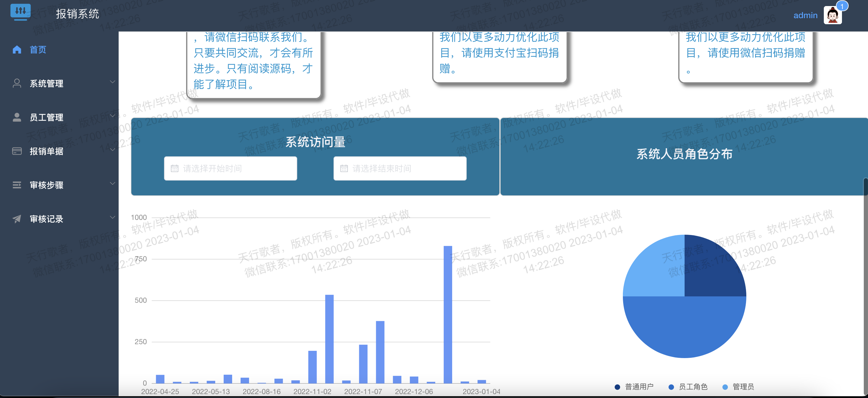Click the home icon beside 首页
868x398 pixels.
pos(17,50)
